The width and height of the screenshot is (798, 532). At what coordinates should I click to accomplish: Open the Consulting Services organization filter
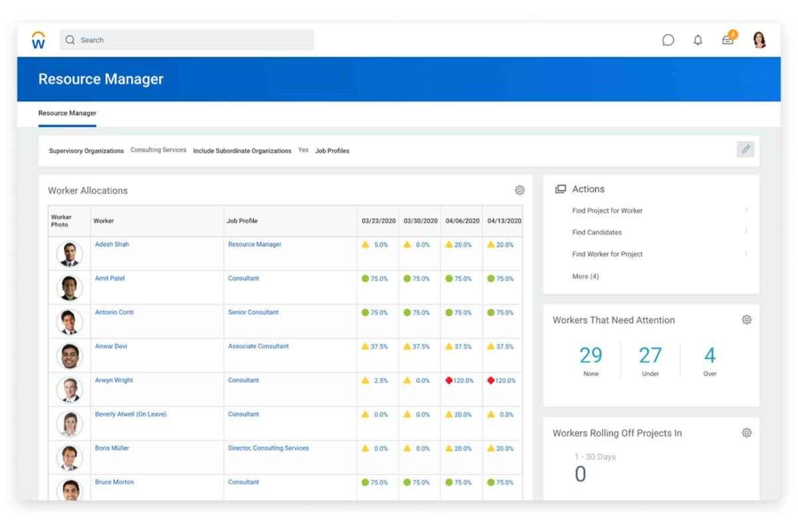coord(158,149)
